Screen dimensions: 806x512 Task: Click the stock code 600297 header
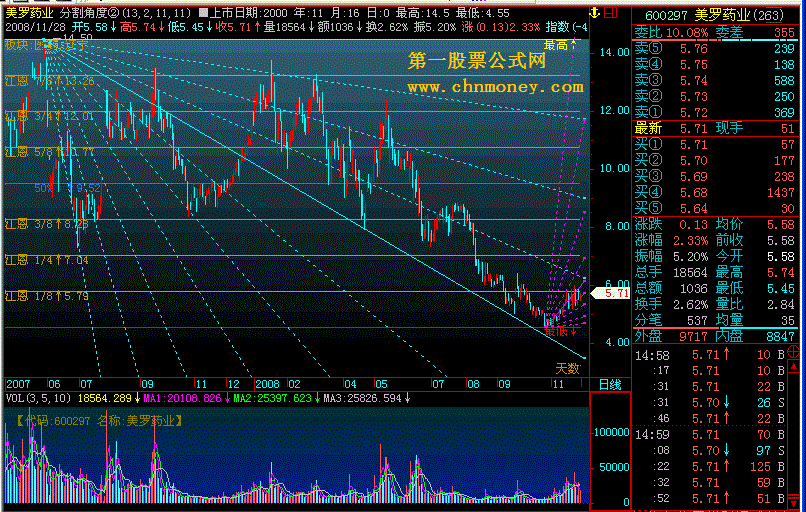pyautogui.click(x=667, y=15)
